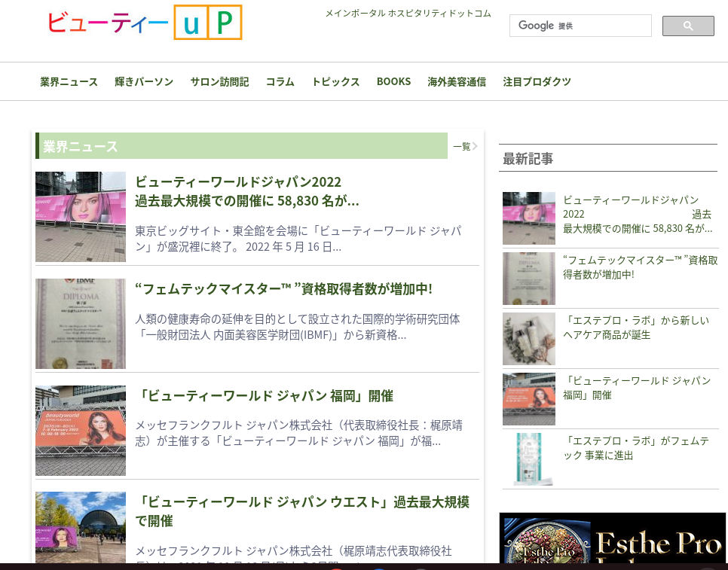Select the トピックス menu item
Image resolution: width=728 pixels, height=570 pixels.
tap(335, 81)
